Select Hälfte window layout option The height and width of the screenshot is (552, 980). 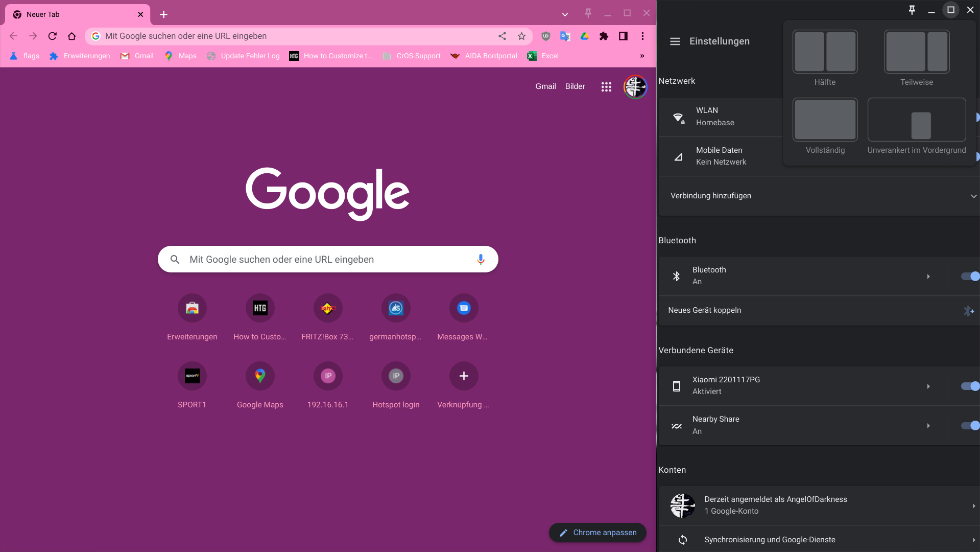pyautogui.click(x=825, y=52)
